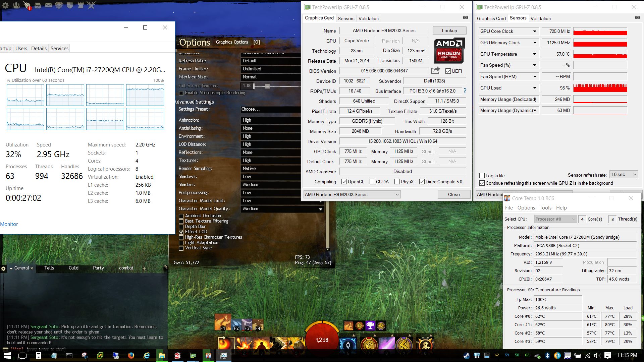Toggle the OpenCL checkbox
This screenshot has height=362, width=644.
[344, 182]
